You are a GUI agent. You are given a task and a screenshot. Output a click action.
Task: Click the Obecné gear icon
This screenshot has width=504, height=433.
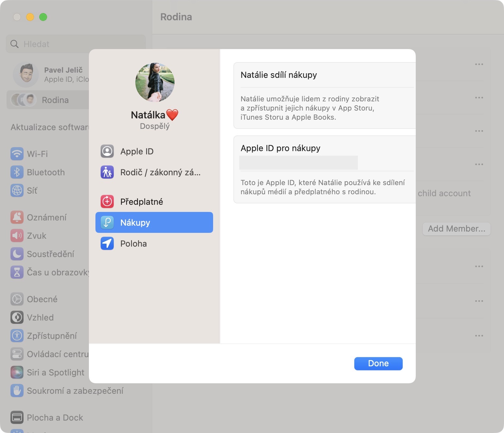(x=17, y=299)
